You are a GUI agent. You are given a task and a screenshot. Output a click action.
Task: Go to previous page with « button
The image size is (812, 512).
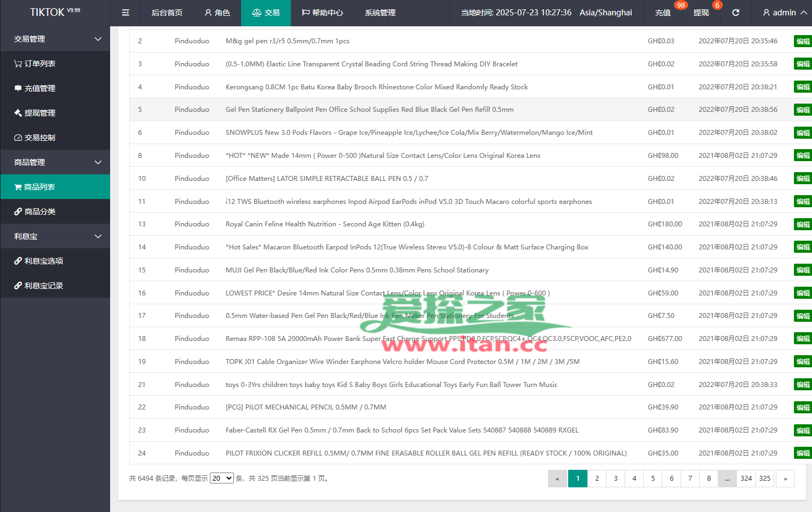(557, 479)
